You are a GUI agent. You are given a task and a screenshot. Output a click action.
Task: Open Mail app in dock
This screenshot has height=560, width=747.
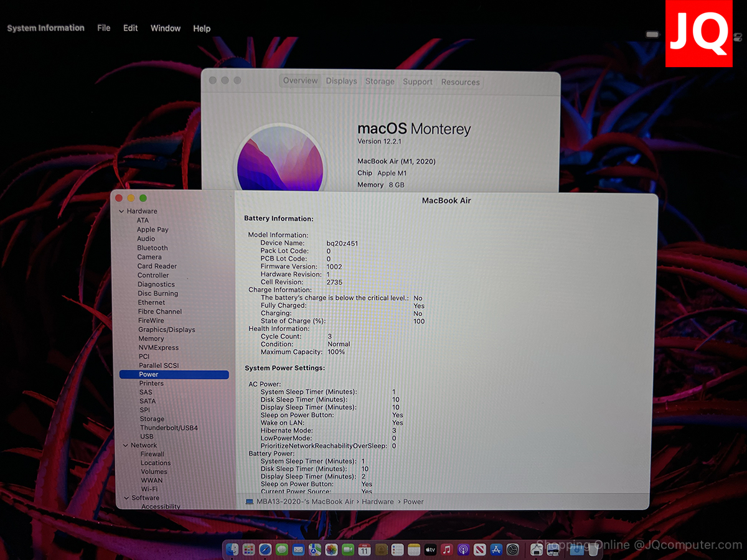[x=298, y=549]
